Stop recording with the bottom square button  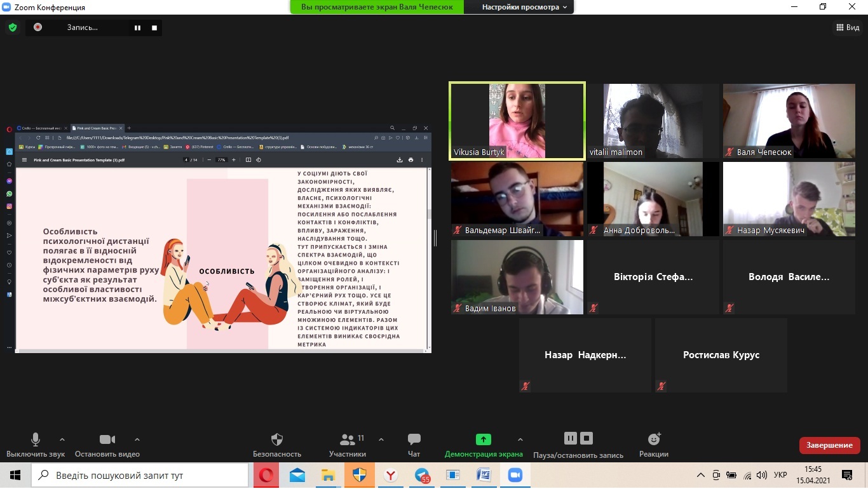587,438
